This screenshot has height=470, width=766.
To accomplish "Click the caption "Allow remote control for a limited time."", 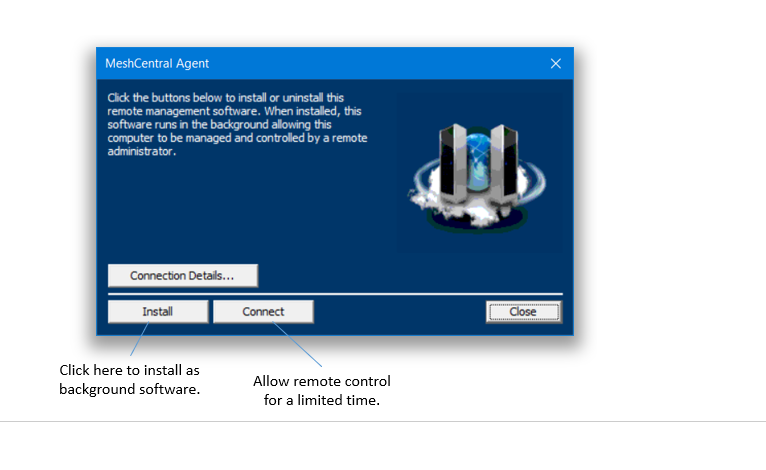I will click(x=321, y=390).
